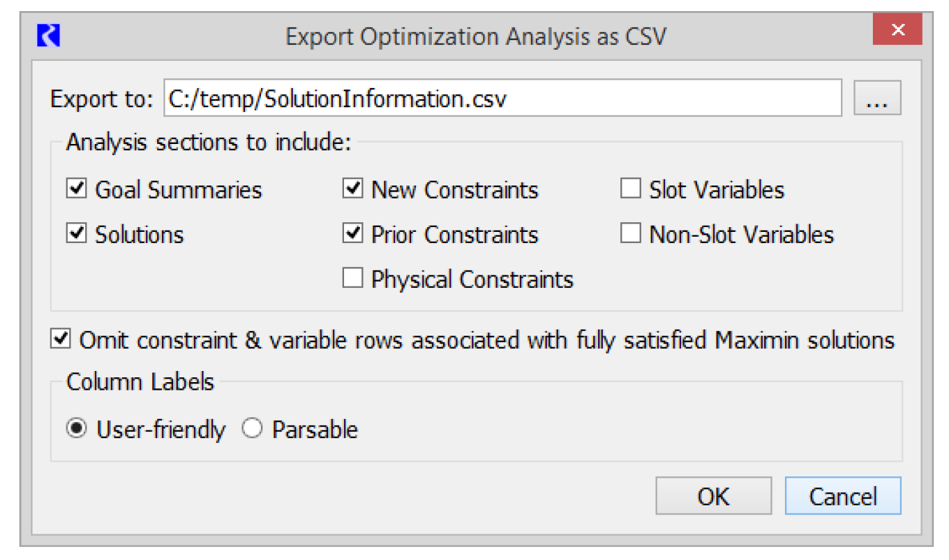Confirm export with the OK button
The image size is (949, 560).
[x=713, y=496]
